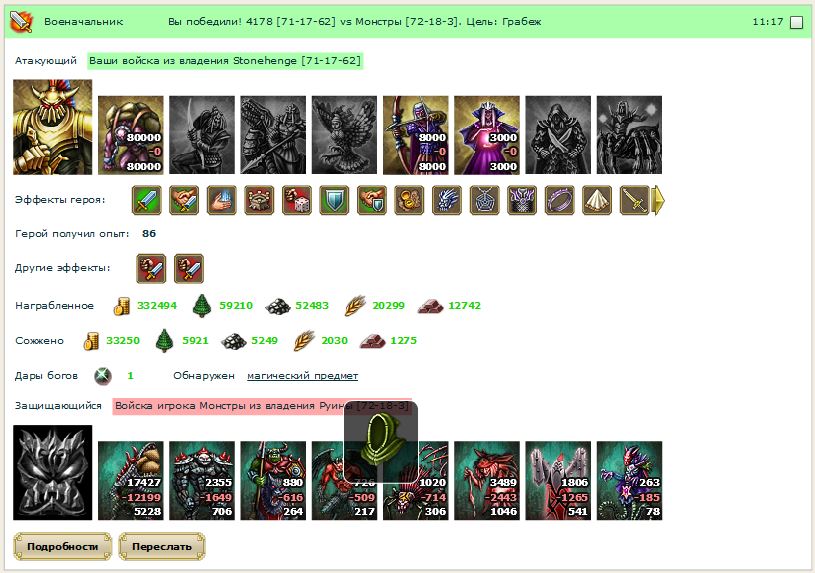This screenshot has width=815, height=573.
Task: Open the магический предмет link
Action: [x=303, y=375]
